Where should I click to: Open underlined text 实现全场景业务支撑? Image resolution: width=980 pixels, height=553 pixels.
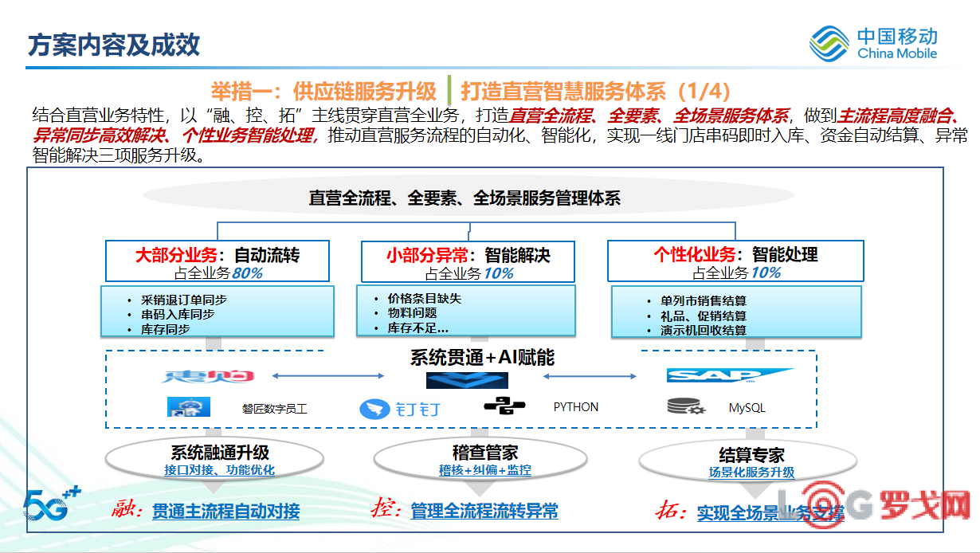pyautogui.click(x=770, y=512)
